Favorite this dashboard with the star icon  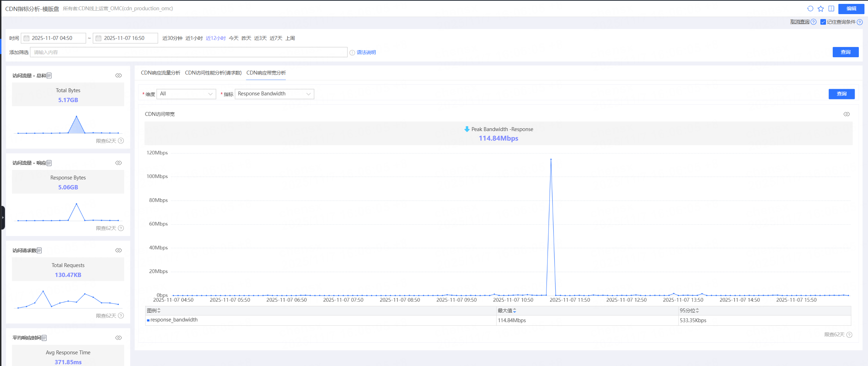coord(821,8)
